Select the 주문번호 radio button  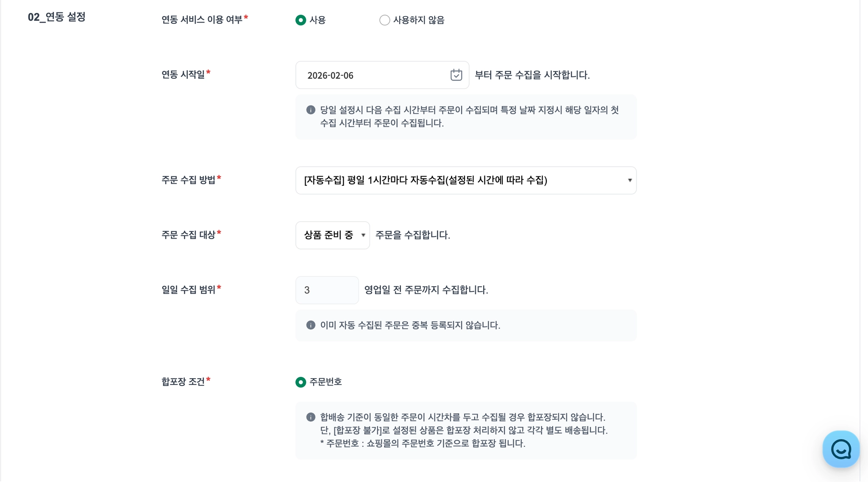coord(300,382)
